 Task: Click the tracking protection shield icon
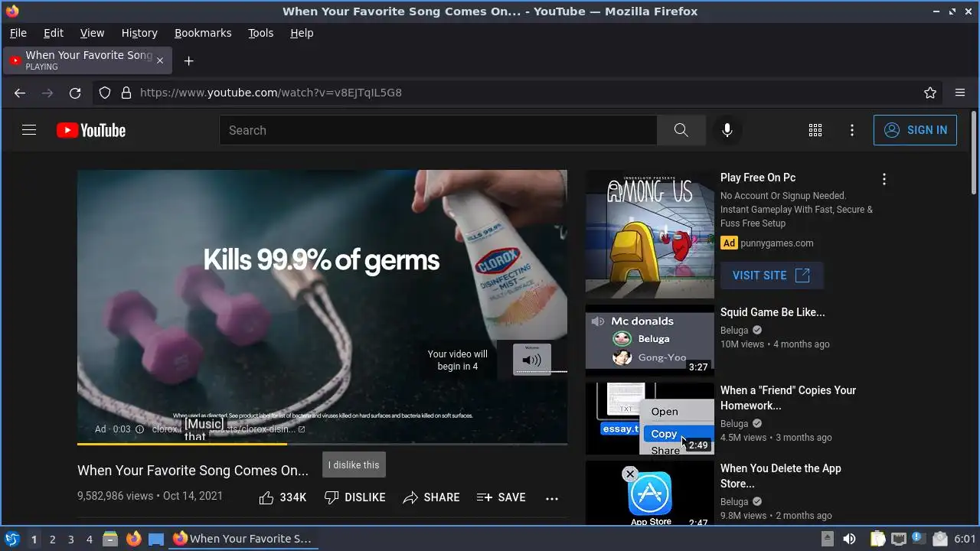pyautogui.click(x=105, y=93)
